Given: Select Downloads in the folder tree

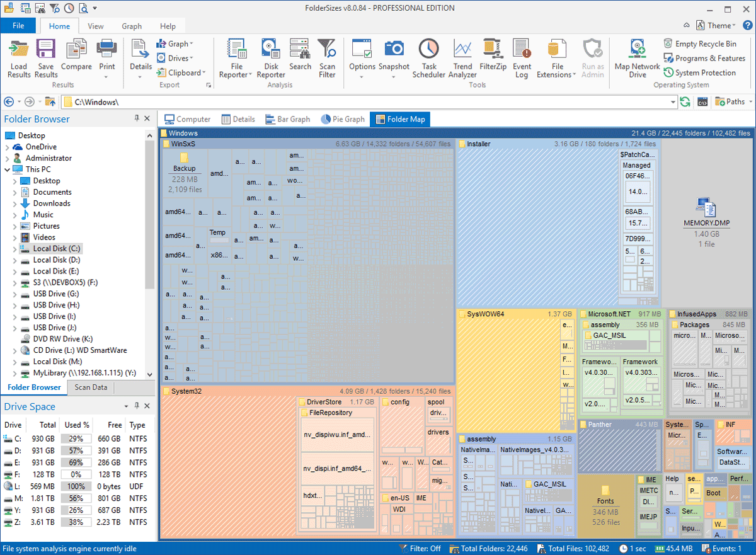Looking at the screenshot, I should tap(52, 203).
